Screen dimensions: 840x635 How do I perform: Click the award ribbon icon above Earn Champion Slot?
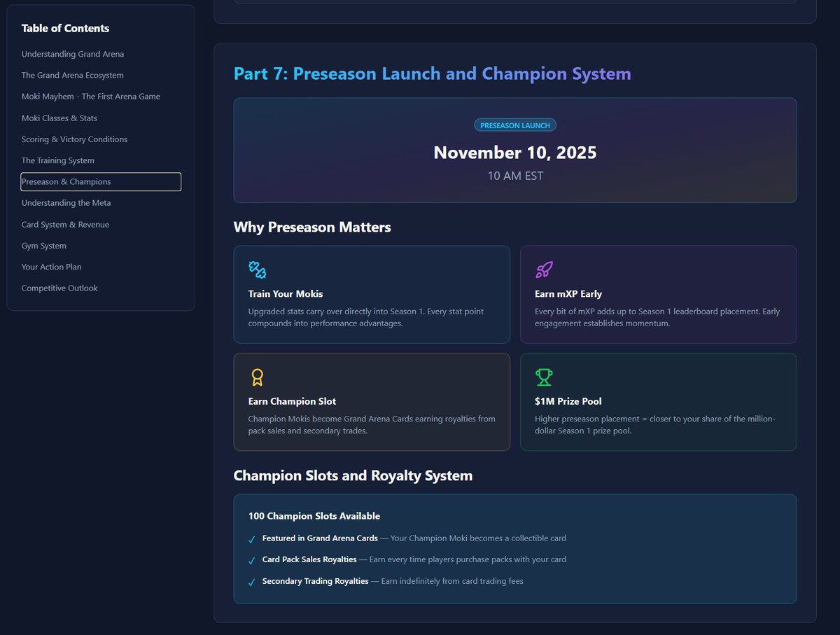point(257,377)
